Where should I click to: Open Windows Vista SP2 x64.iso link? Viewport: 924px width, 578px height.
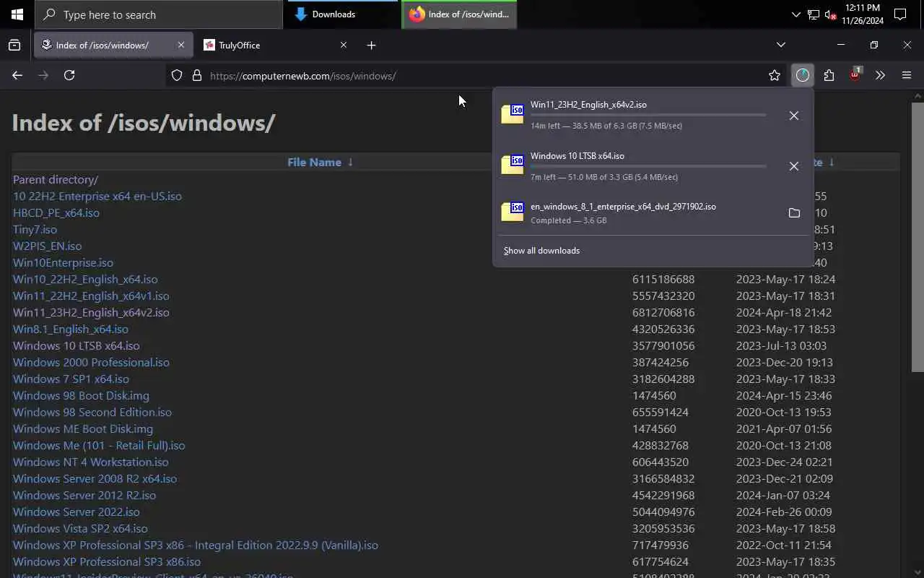(x=80, y=528)
